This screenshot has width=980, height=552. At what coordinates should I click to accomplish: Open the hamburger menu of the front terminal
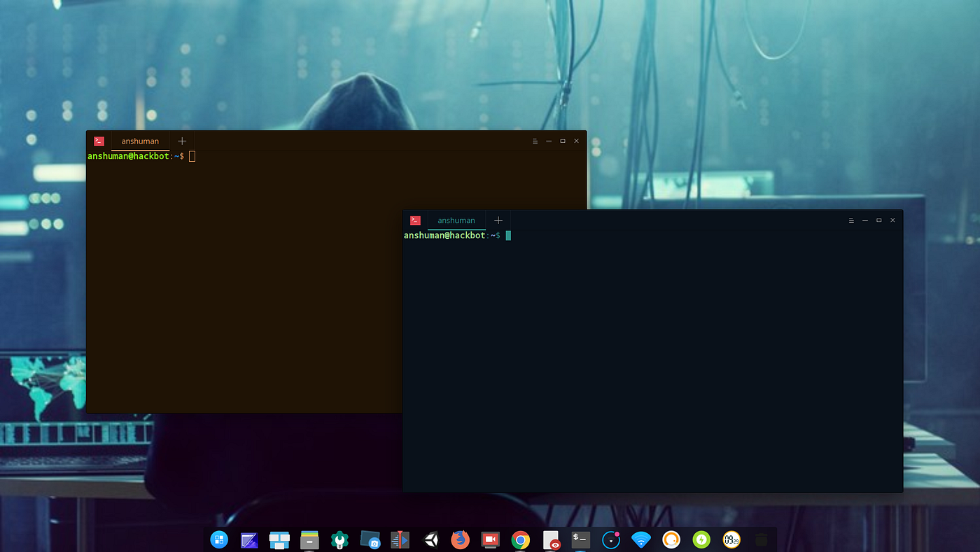click(851, 220)
